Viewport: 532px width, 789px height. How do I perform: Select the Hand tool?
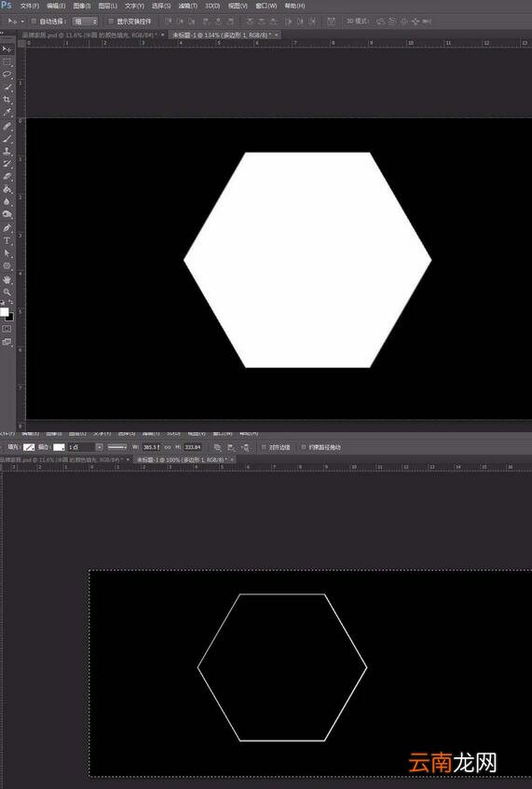tap(7, 279)
